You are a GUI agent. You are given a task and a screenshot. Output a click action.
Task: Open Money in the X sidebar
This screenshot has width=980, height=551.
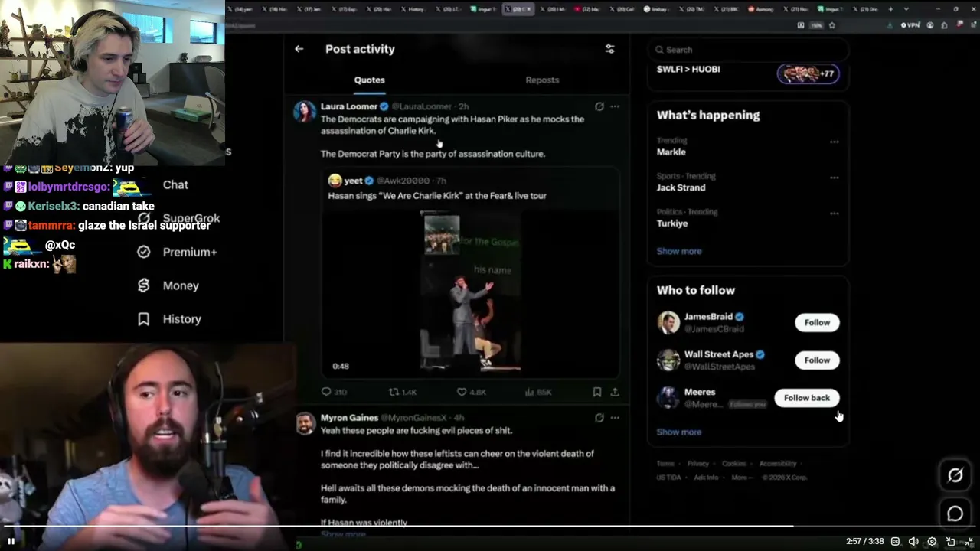[181, 285]
